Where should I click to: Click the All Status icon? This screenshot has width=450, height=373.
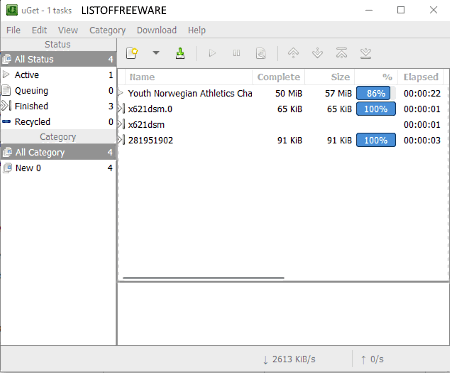[x=7, y=59]
